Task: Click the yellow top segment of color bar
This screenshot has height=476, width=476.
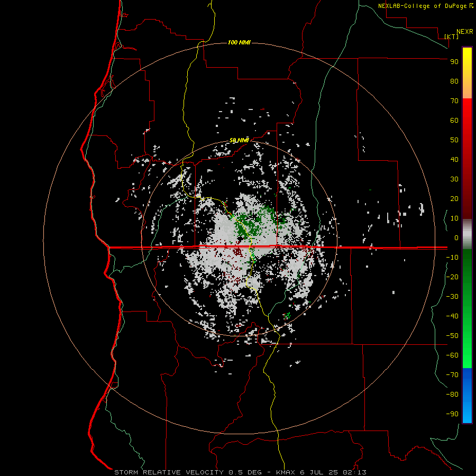Action: (x=467, y=73)
